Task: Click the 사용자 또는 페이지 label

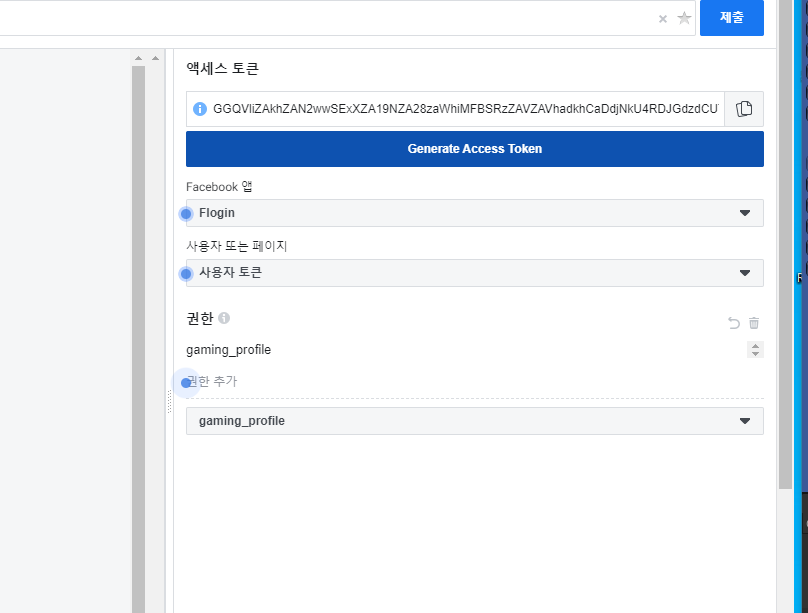Action: click(237, 246)
